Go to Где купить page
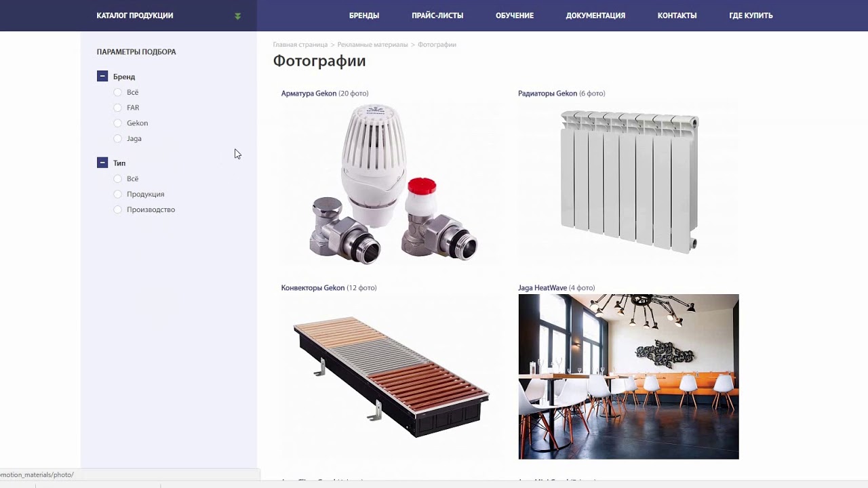This screenshot has width=868, height=488. (x=751, y=16)
